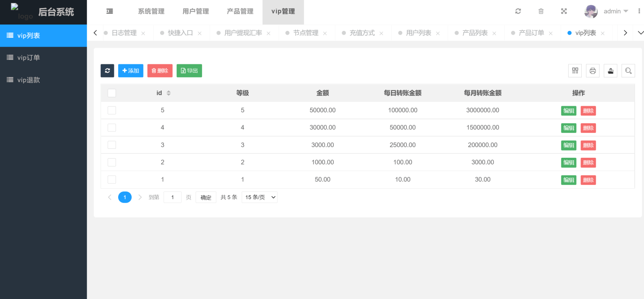Close the 产品订单 tab
The height and width of the screenshot is (299, 644).
tap(550, 33)
